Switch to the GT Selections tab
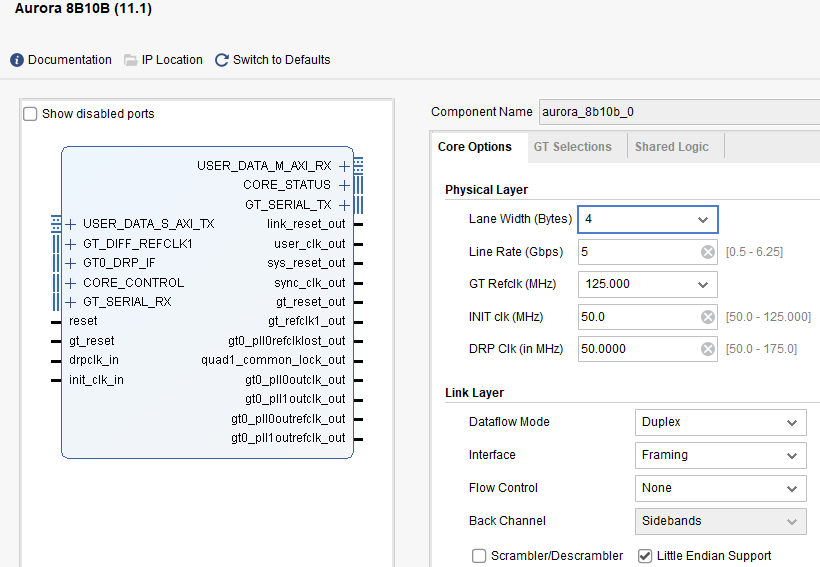 [x=572, y=147]
